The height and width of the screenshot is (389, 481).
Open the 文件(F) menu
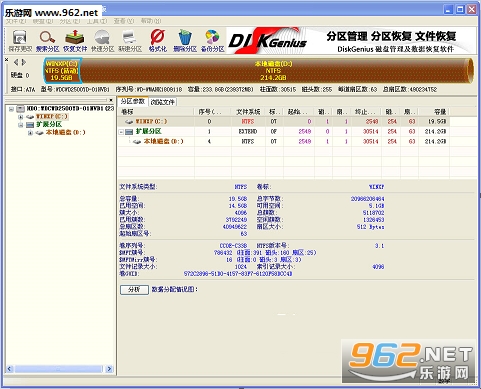[16, 21]
